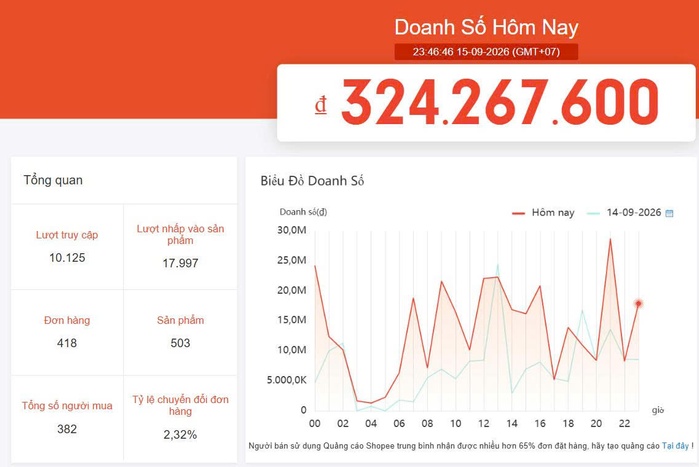This screenshot has width=699, height=467.
Task: Select the product clicks value 17.997
Action: [x=180, y=263]
